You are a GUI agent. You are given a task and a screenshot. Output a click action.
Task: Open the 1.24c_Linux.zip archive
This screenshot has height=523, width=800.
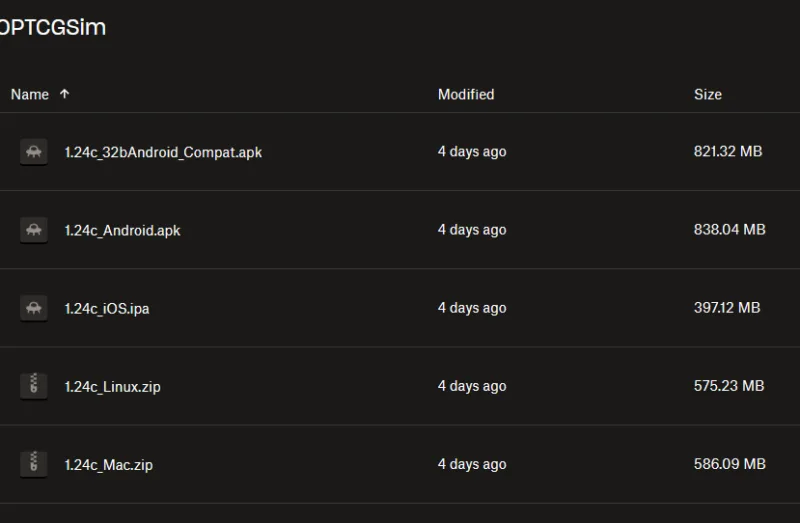pos(113,386)
